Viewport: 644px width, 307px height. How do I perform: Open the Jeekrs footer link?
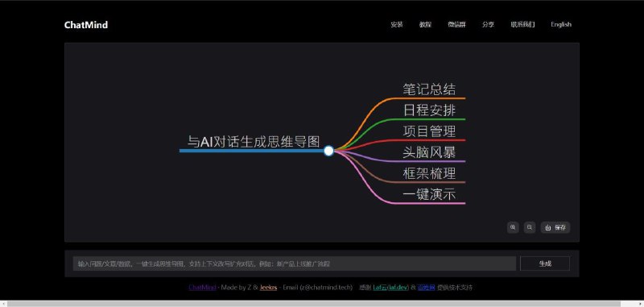pyautogui.click(x=268, y=288)
